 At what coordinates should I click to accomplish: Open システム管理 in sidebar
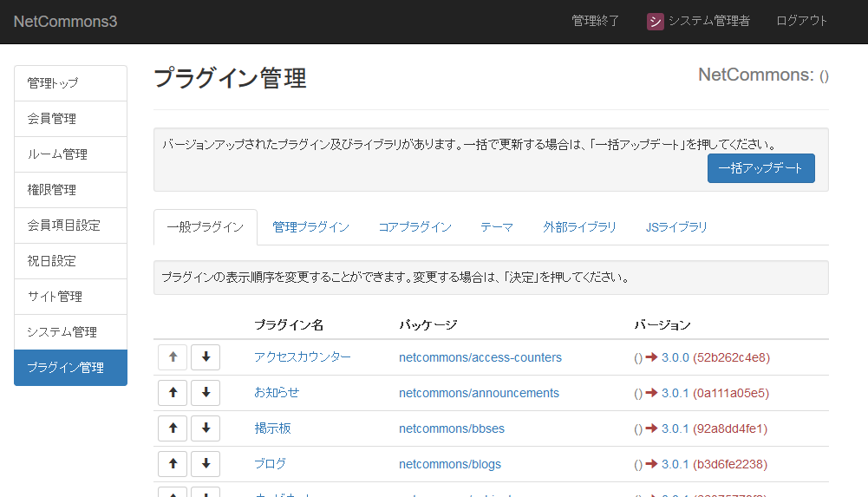pyautogui.click(x=71, y=332)
